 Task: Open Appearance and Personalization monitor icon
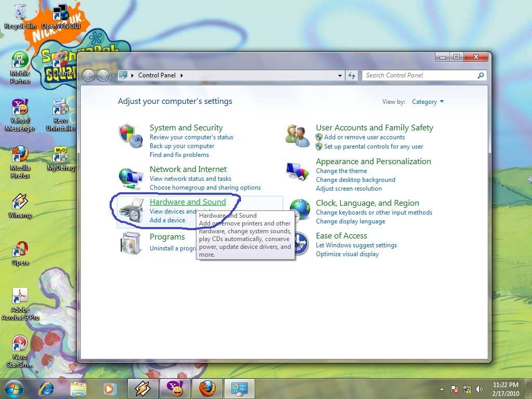[297, 171]
